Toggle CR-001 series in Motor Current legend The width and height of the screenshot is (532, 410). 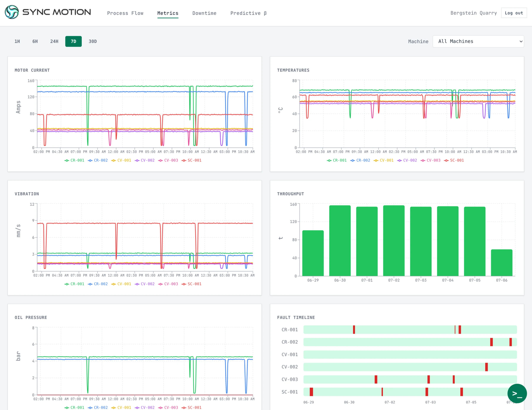click(74, 160)
